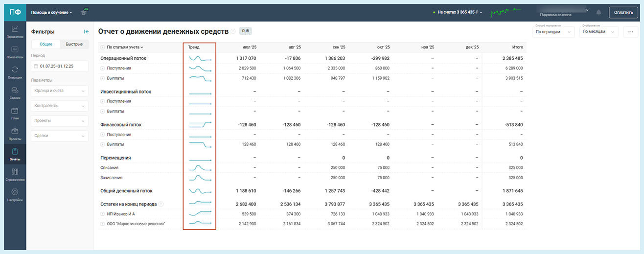Open Справочники in the sidebar
The width and height of the screenshot is (644, 254).
[15, 174]
